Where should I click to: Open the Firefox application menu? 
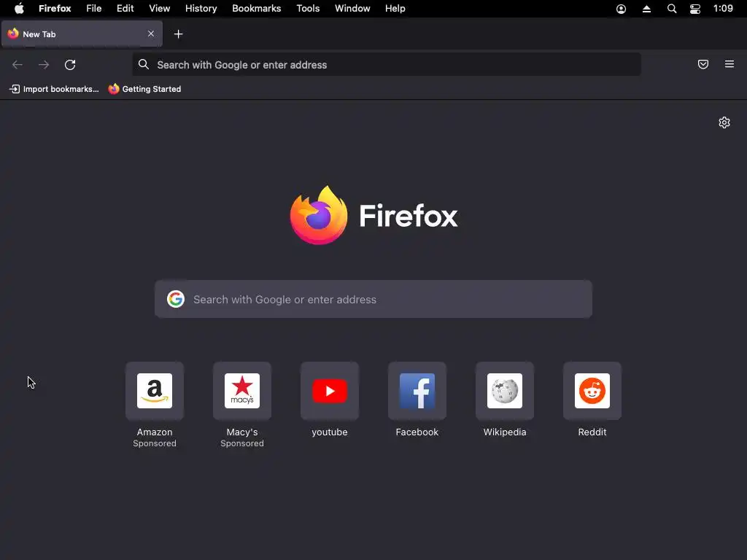(55, 9)
